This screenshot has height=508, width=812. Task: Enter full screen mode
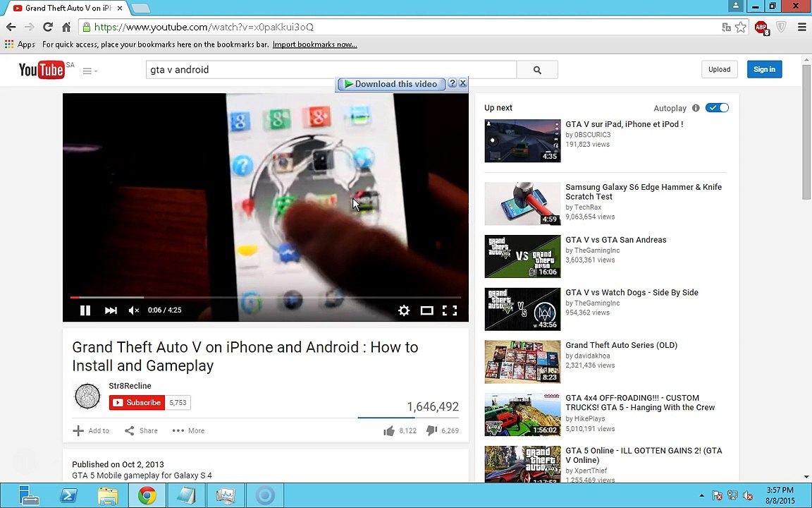(450, 310)
